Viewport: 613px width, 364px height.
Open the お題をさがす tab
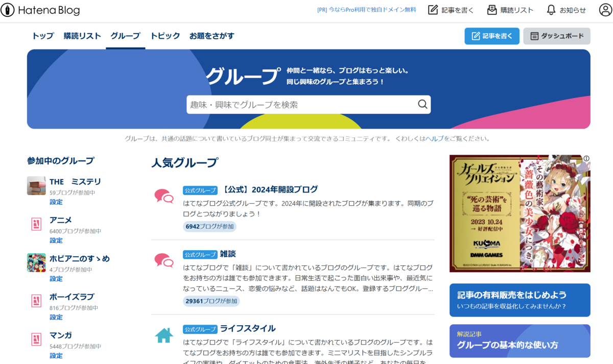(212, 36)
